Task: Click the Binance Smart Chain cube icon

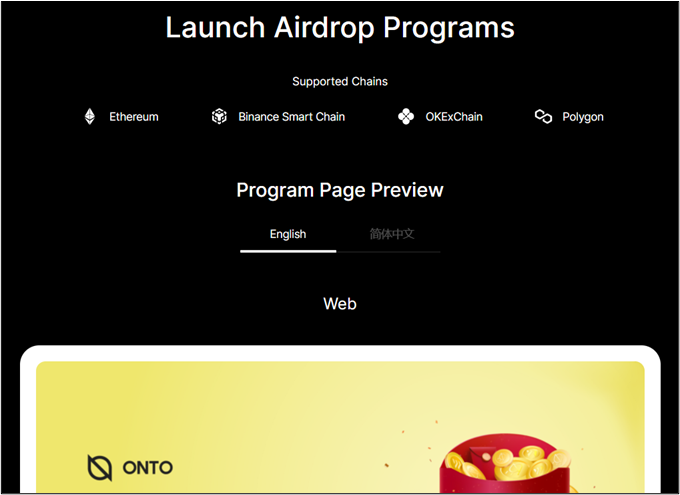Action: click(219, 117)
